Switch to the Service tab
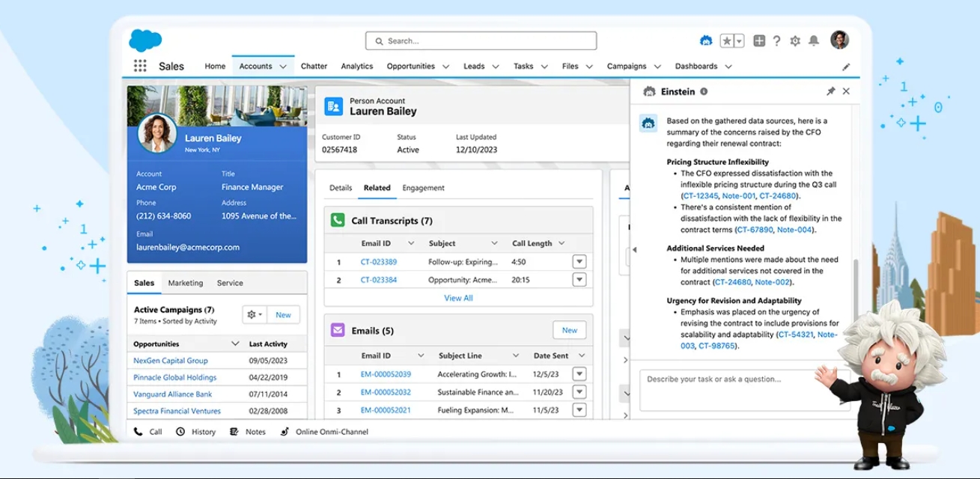 230,283
